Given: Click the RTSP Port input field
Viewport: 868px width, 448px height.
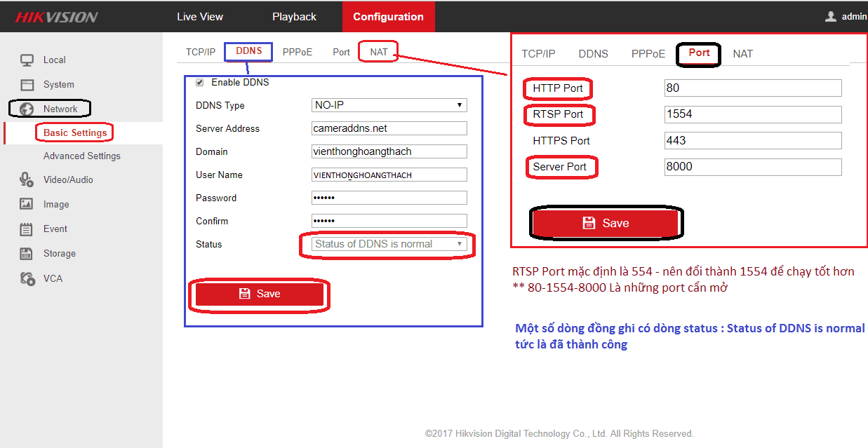Looking at the screenshot, I should 753,114.
